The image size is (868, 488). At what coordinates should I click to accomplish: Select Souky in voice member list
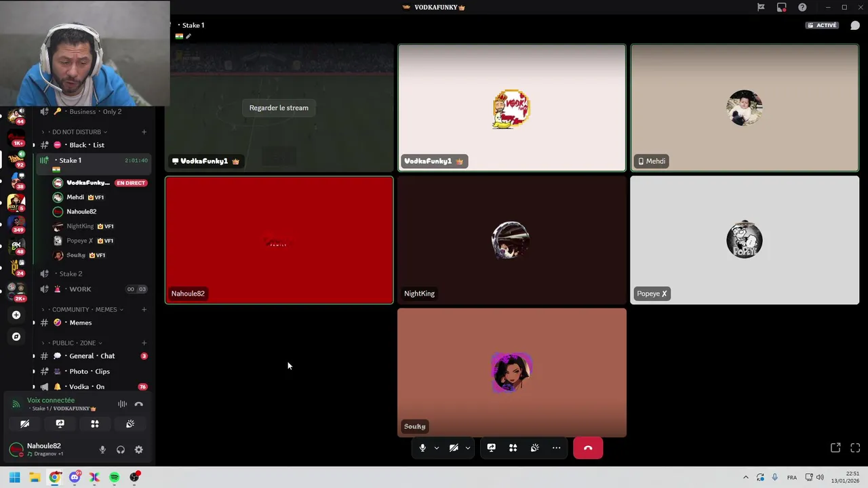click(100, 256)
